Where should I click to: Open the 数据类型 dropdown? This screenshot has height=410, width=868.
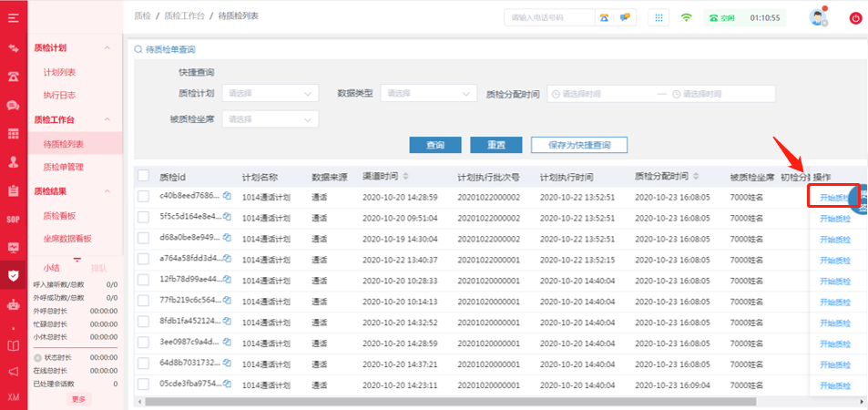(x=429, y=93)
